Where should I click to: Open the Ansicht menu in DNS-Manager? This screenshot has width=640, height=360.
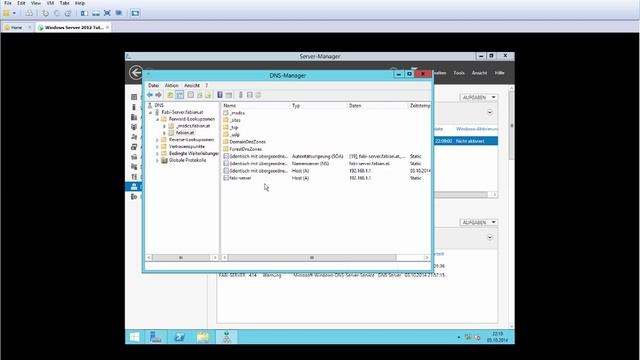point(192,85)
